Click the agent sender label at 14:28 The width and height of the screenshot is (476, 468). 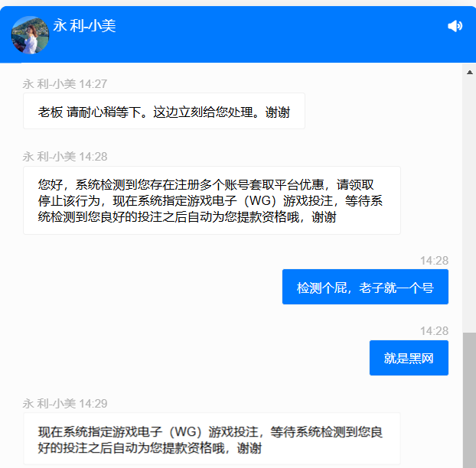tap(65, 157)
